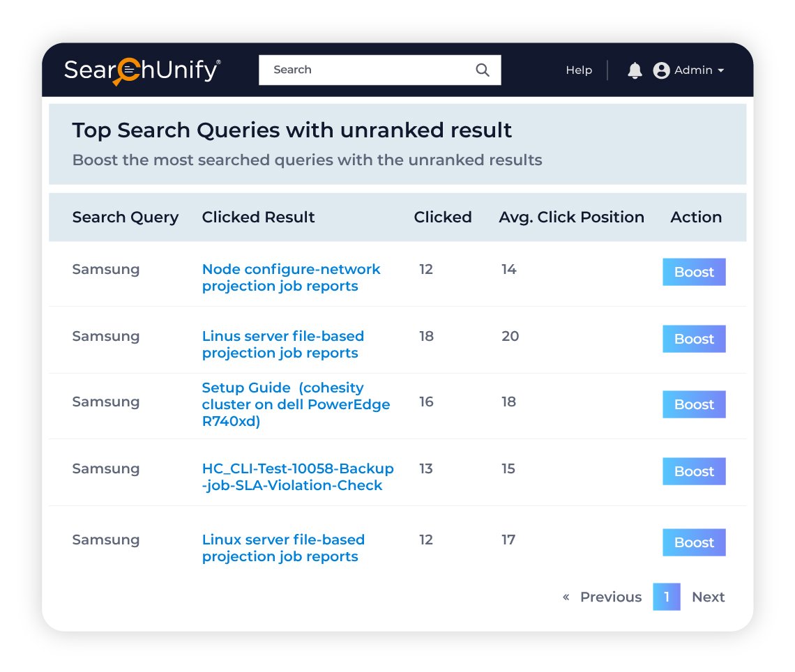Click the Clicked column header

(x=443, y=217)
